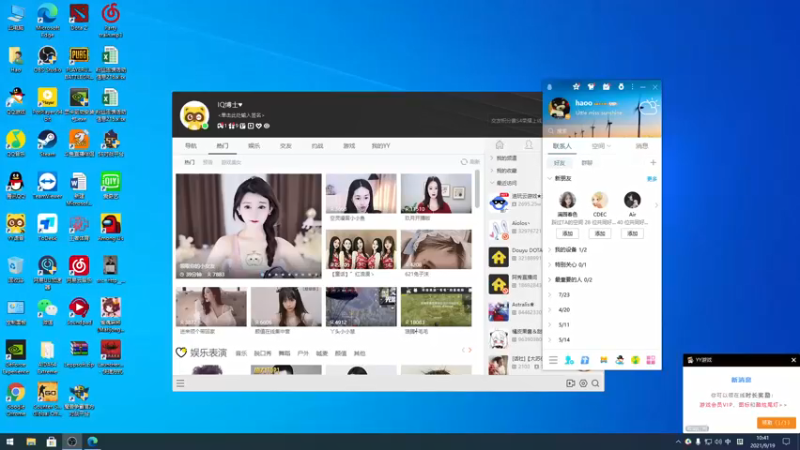Image resolution: width=800 pixels, height=450 pixels.
Task: Click the YY raccoon profile avatar
Action: (194, 115)
